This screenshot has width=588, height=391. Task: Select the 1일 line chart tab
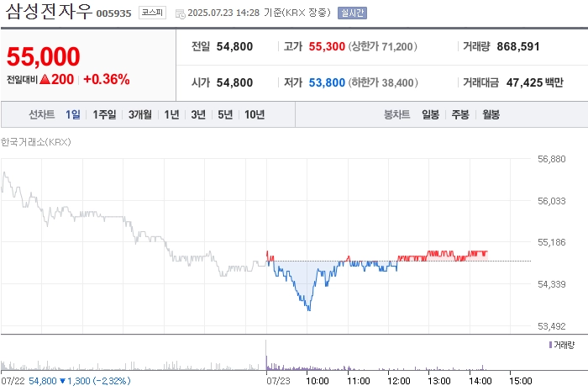[73, 114]
